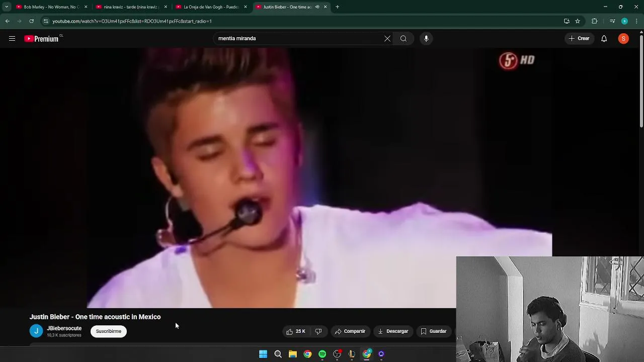Dislike the video with thumbs down

pos(318,331)
